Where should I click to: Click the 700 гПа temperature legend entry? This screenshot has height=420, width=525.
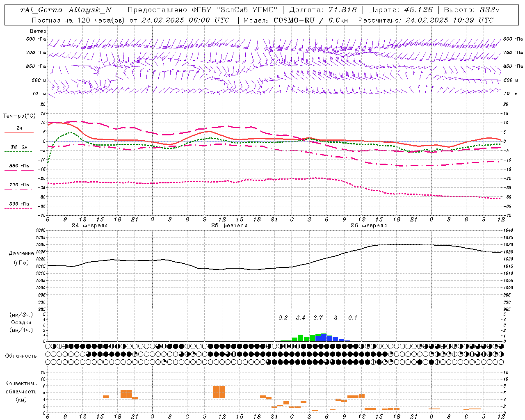click(19, 186)
